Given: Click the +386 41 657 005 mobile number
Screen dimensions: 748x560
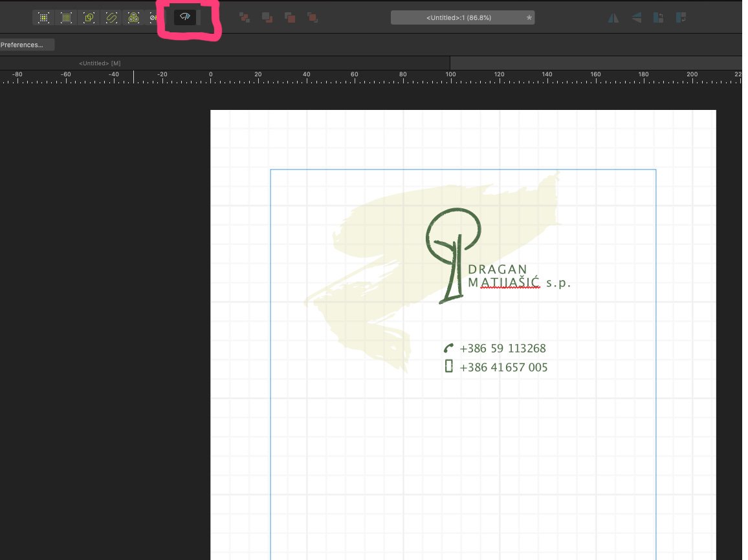Looking at the screenshot, I should pyautogui.click(x=503, y=367).
